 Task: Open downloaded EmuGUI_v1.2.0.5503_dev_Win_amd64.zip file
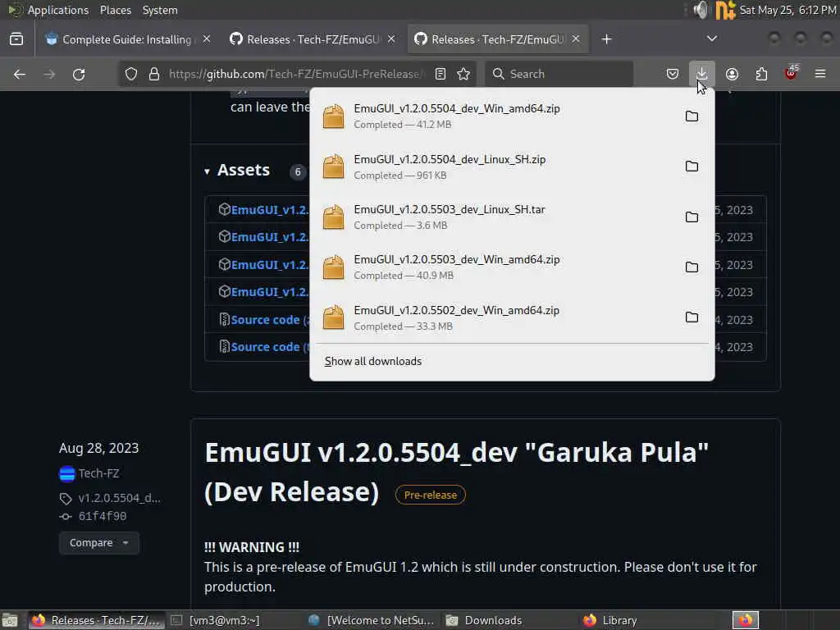pyautogui.click(x=493, y=267)
